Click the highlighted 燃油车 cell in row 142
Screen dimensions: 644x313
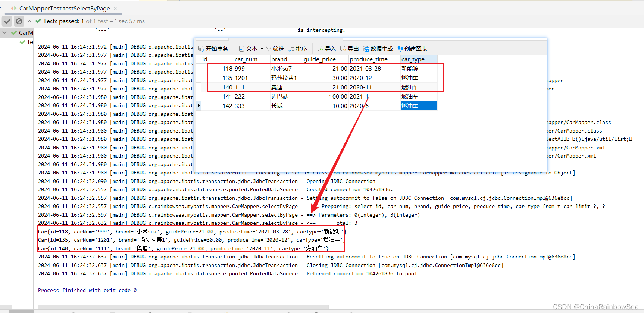pyautogui.click(x=419, y=106)
